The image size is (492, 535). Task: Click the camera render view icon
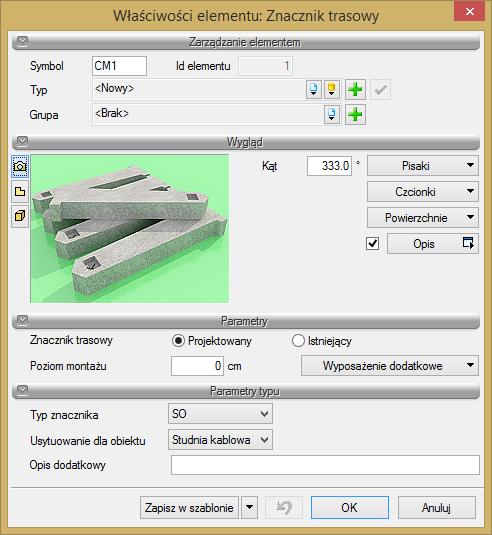(20, 167)
